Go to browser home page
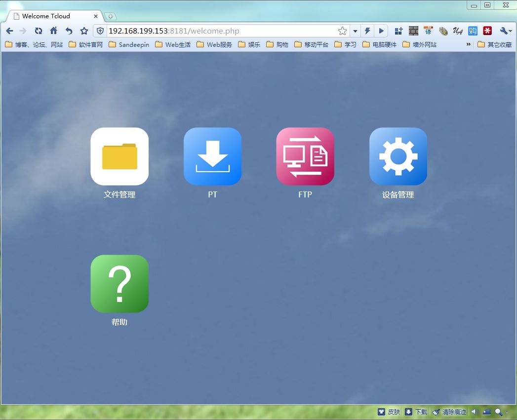Viewport: 517px width, 420px height. click(54, 31)
